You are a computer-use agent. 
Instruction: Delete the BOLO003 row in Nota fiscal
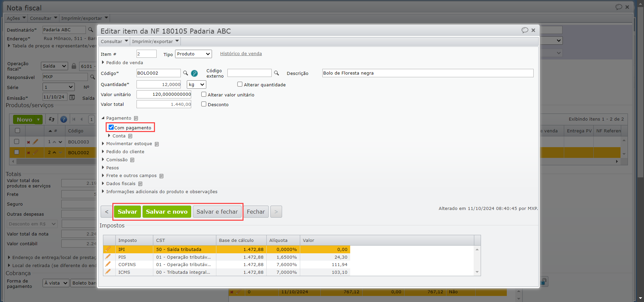point(29,142)
